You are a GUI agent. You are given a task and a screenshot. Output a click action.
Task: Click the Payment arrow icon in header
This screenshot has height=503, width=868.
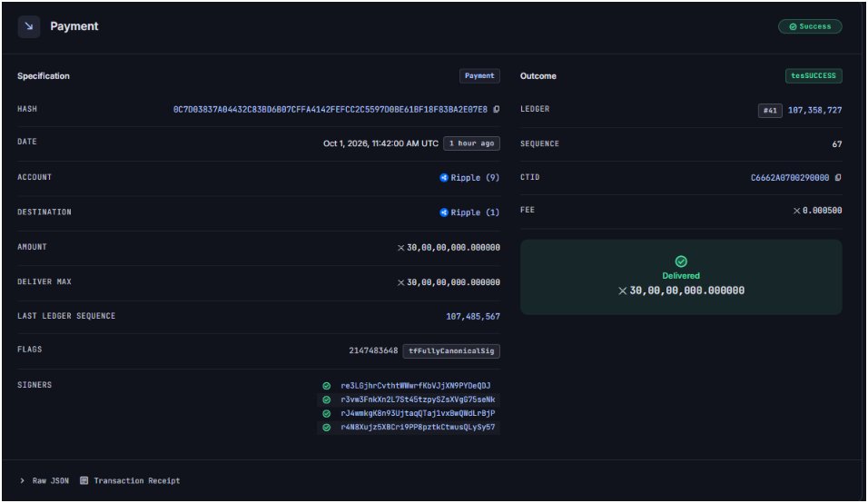29,26
